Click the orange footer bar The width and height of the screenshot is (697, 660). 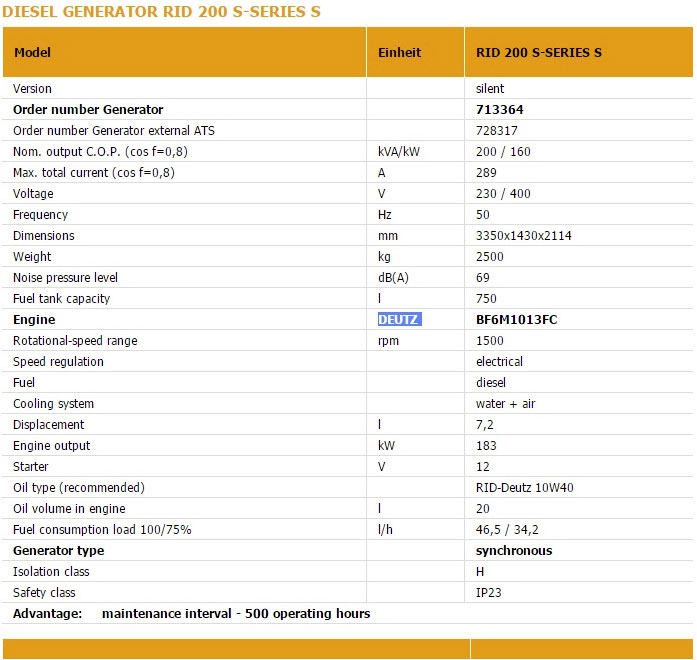[348, 648]
